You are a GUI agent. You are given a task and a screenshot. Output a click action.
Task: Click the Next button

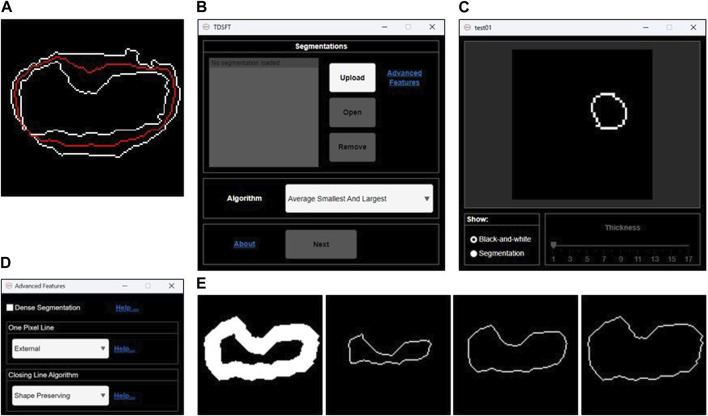coord(321,244)
